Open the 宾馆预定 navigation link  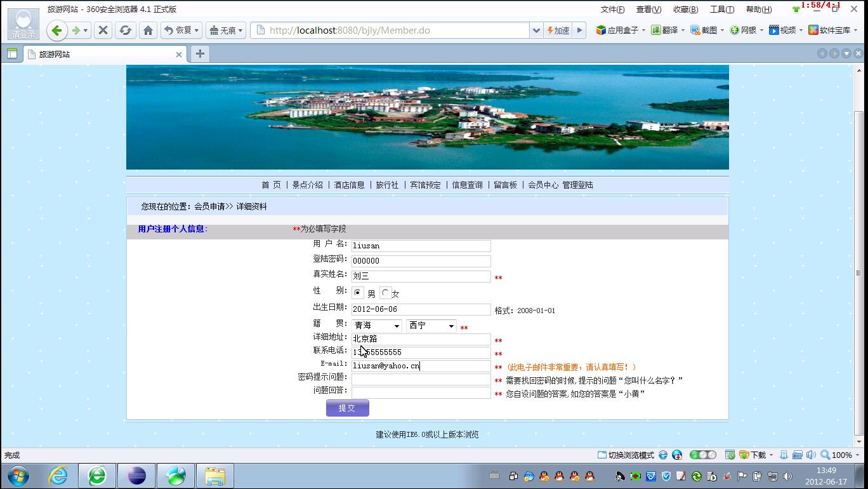click(x=425, y=185)
